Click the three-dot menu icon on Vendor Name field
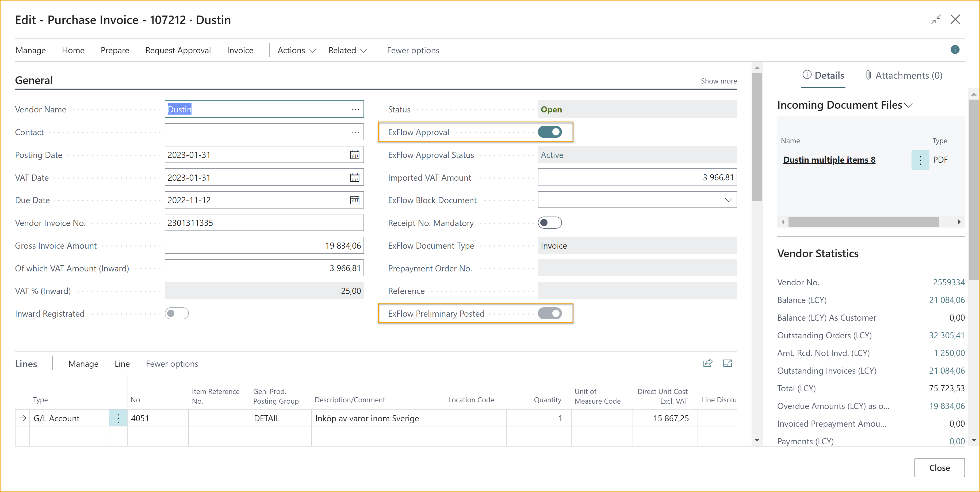The height and width of the screenshot is (492, 980). click(x=357, y=109)
